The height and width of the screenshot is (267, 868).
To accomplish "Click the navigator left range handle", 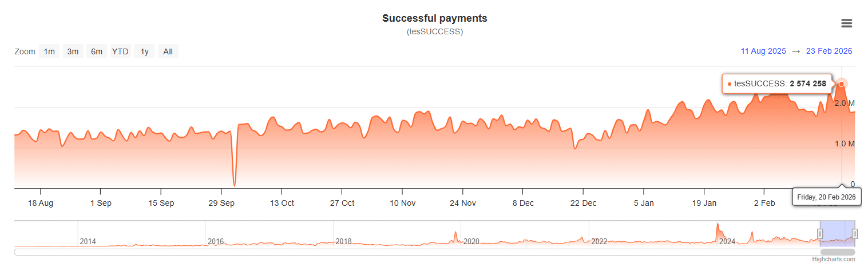I will tap(820, 233).
